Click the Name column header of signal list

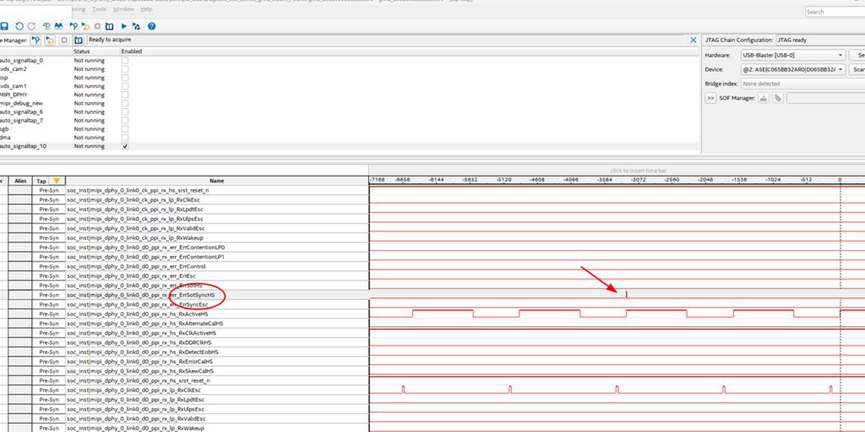click(x=217, y=181)
